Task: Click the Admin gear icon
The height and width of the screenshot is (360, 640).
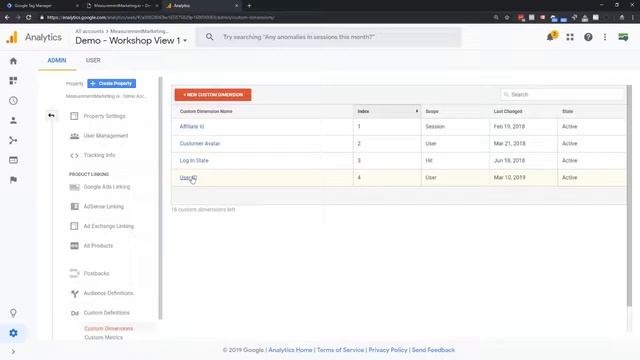Action: coord(13,333)
